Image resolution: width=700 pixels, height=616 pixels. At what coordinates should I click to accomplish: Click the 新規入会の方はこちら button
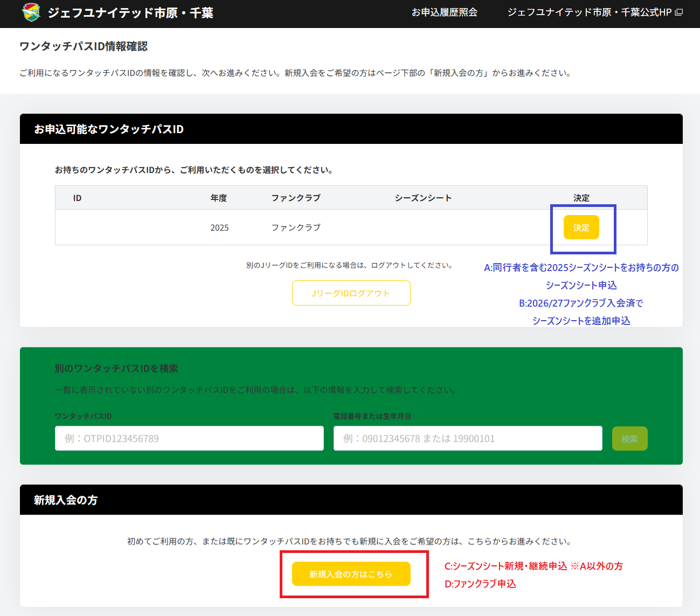tap(351, 574)
